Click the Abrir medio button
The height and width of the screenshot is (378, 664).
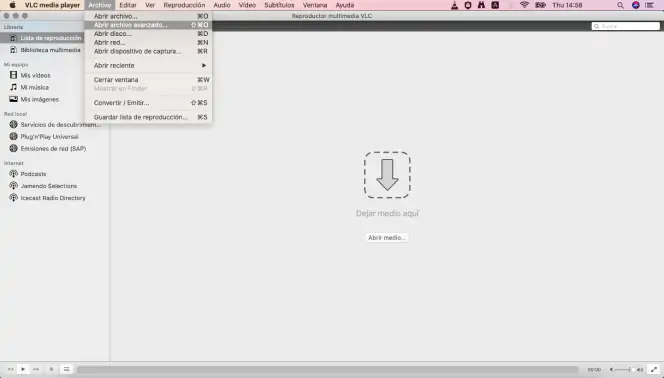coord(387,238)
